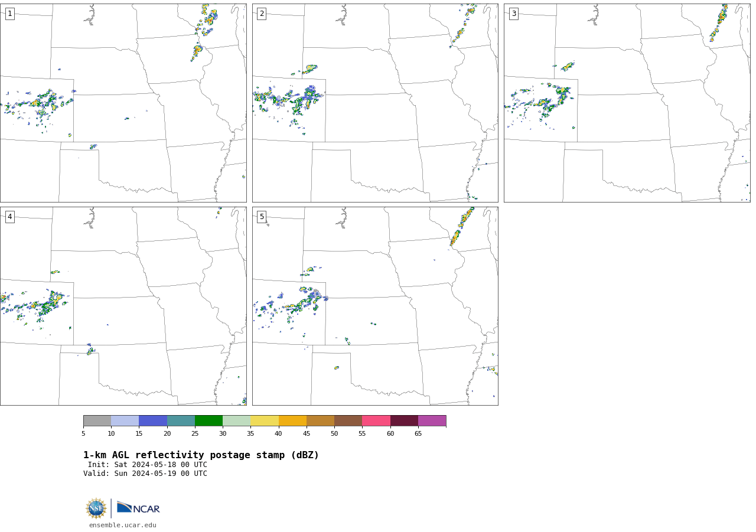The height and width of the screenshot is (532, 756).
Task: Select the light blue 10-15 dBZ swatch
Action: point(125,421)
